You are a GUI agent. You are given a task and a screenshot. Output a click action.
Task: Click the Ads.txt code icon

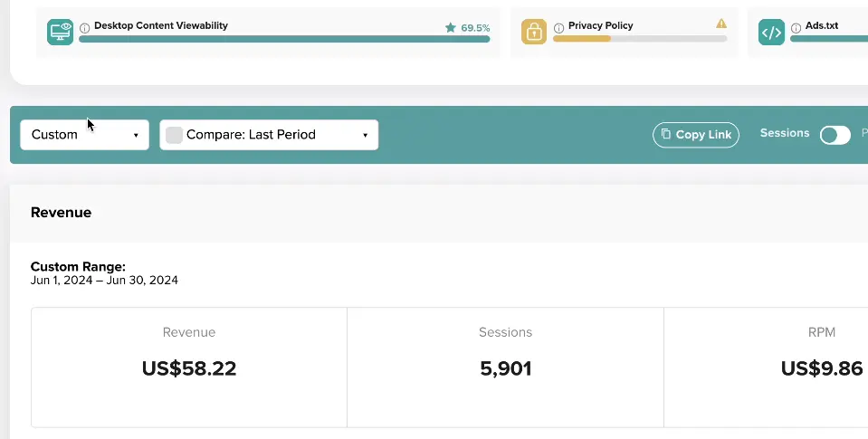click(x=771, y=32)
